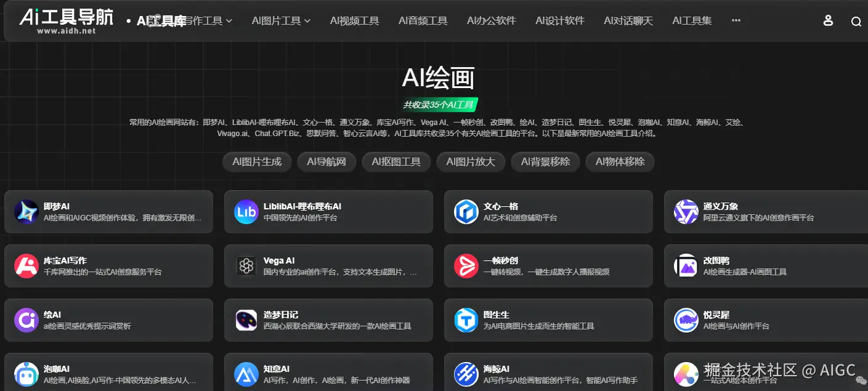Open the 文心一格 icon
The image size is (868, 391).
click(466, 212)
